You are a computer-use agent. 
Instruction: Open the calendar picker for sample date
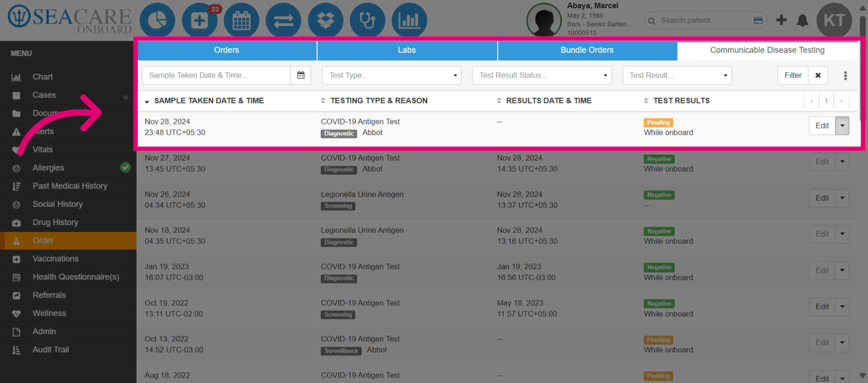[x=301, y=75]
